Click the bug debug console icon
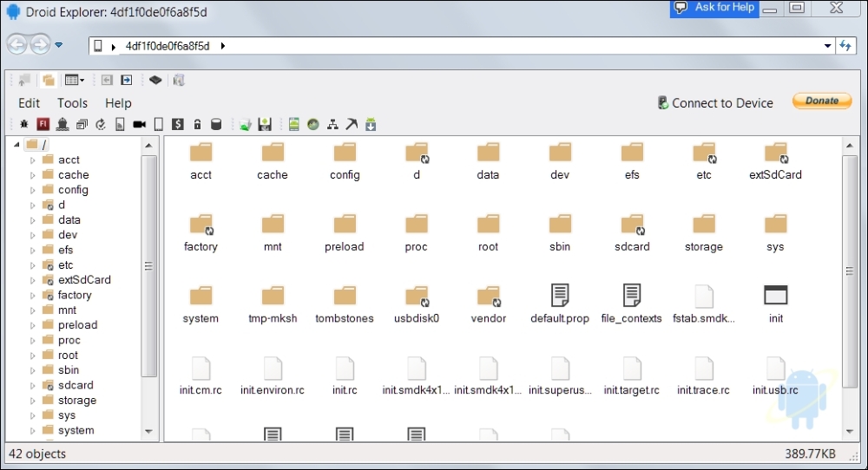The width and height of the screenshot is (868, 470). [x=23, y=124]
